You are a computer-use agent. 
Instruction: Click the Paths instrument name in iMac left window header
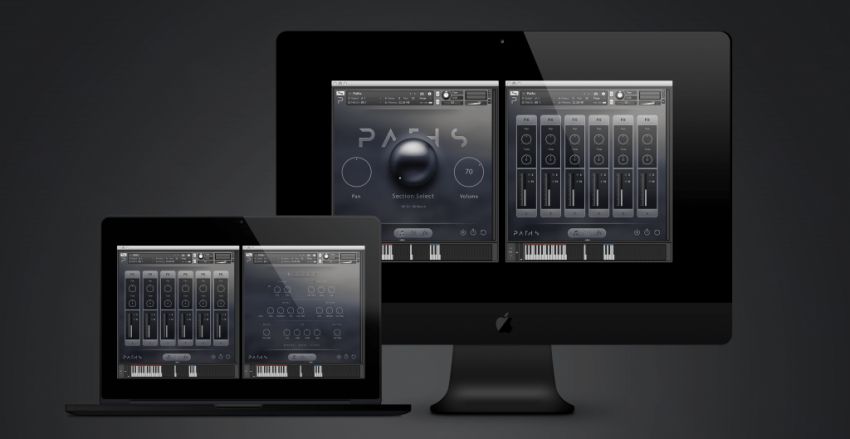pos(358,93)
